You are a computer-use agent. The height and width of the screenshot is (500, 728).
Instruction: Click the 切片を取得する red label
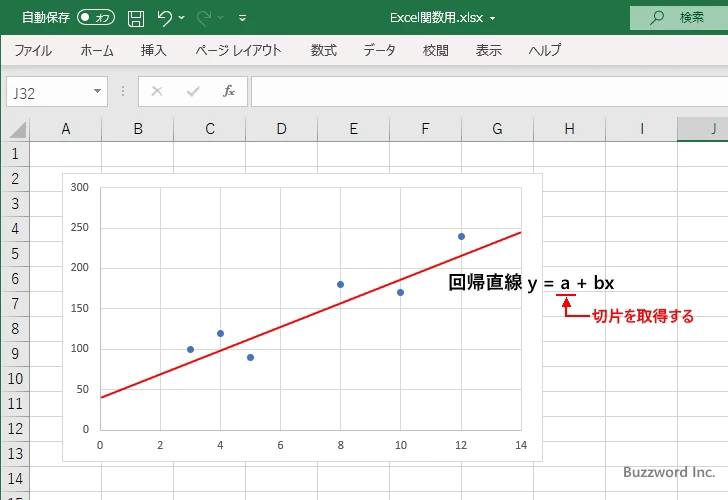click(x=643, y=316)
